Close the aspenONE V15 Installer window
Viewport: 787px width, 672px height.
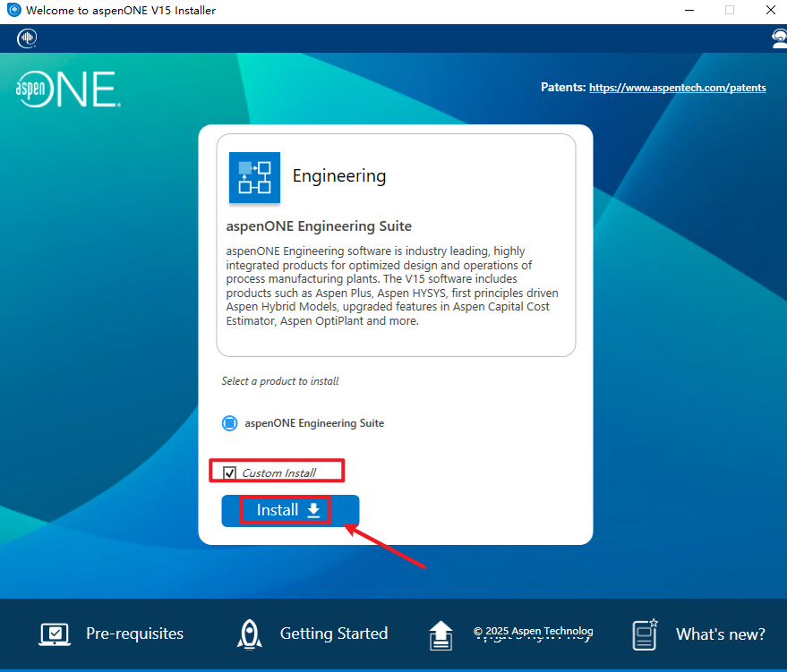[769, 11]
